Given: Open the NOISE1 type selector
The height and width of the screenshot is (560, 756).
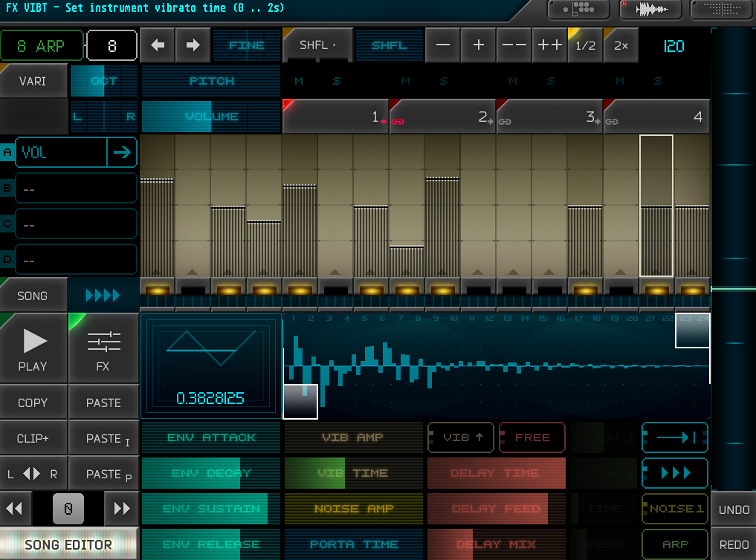Looking at the screenshot, I should point(674,509).
